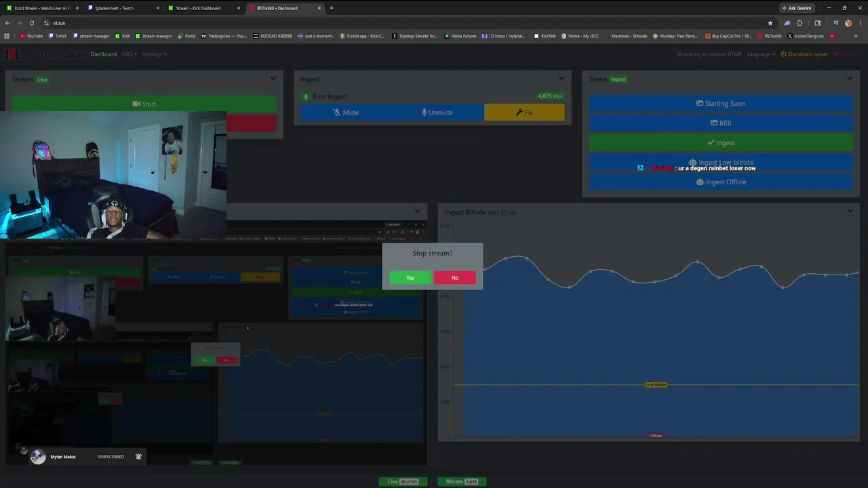Screen dimensions: 868x488
Task: Click Shutdown server link
Action: pos(804,54)
